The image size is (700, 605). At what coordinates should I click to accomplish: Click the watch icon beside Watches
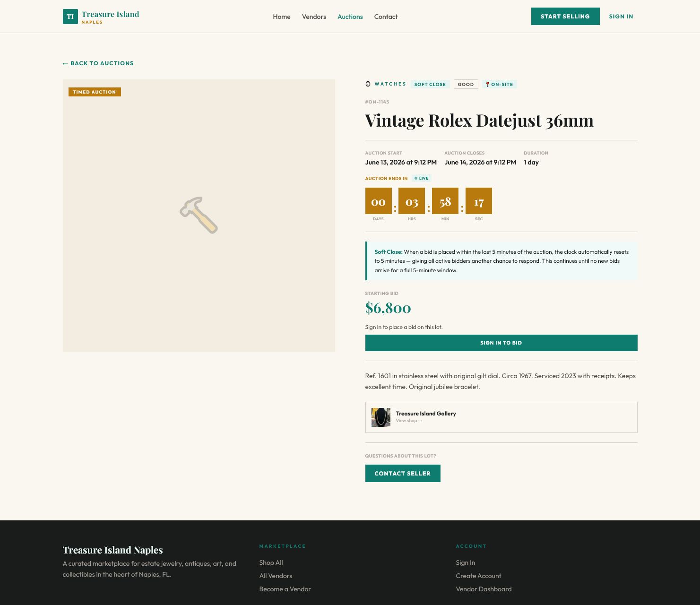[x=368, y=84]
